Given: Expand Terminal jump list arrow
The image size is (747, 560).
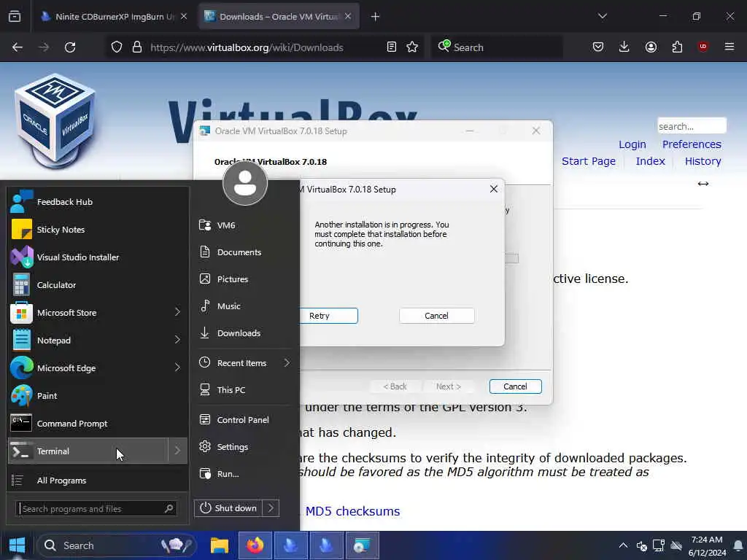Looking at the screenshot, I should pos(177,451).
